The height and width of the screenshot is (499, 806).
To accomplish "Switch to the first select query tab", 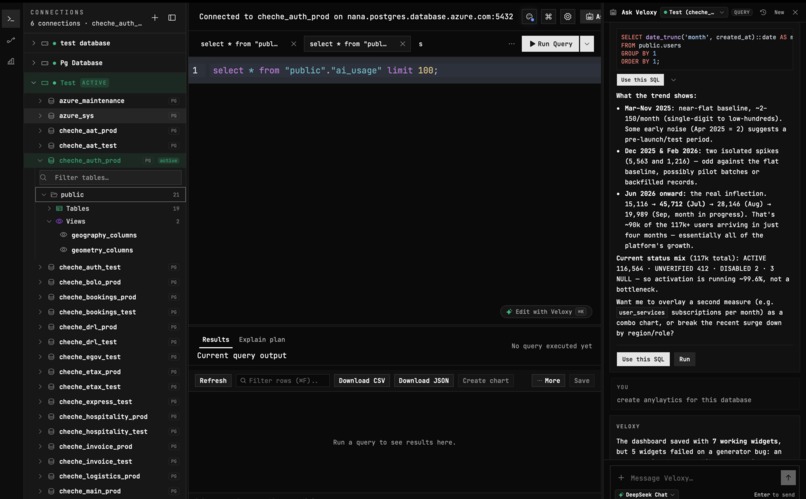I will click(239, 44).
